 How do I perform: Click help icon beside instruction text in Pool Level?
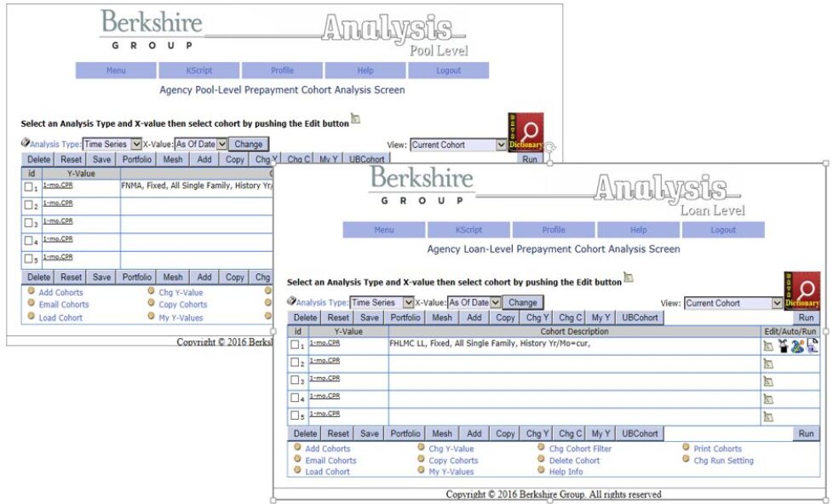click(355, 118)
